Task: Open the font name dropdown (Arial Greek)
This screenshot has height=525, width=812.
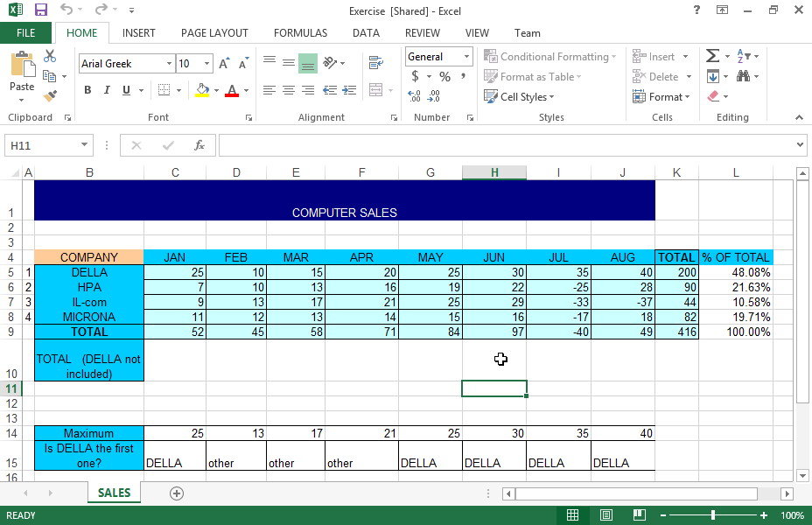Action: 169,64
